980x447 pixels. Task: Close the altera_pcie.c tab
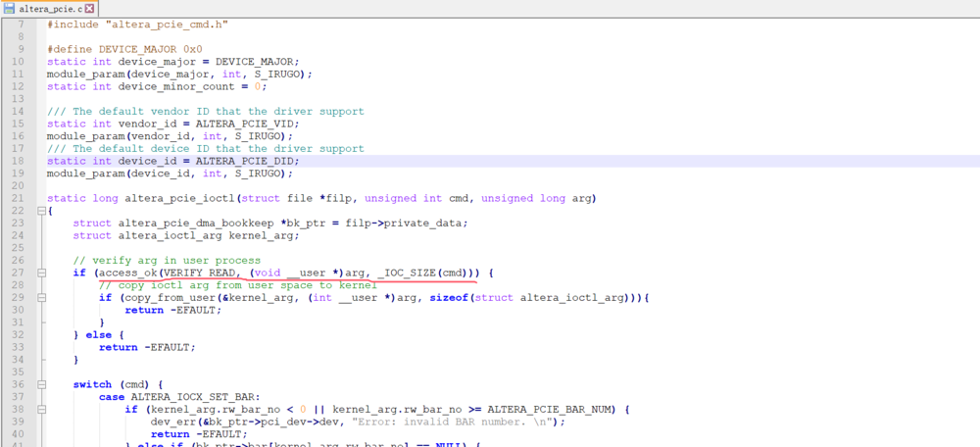tap(89, 9)
